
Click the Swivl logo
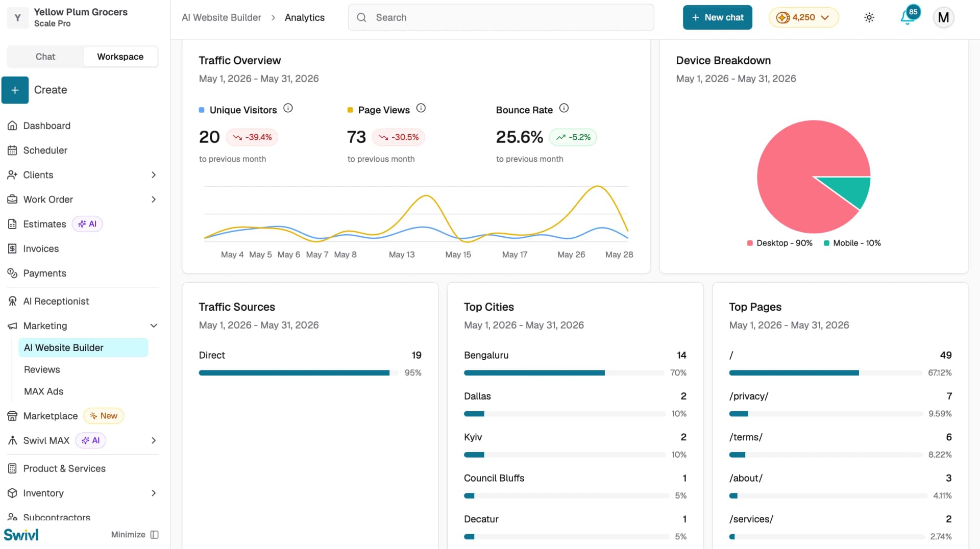tap(21, 535)
